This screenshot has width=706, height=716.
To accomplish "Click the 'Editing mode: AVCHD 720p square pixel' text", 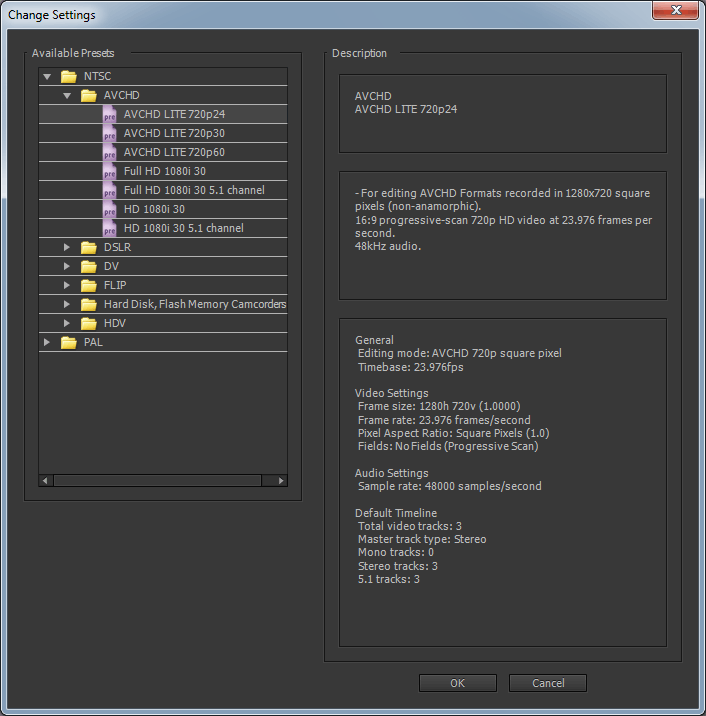I will coord(459,353).
